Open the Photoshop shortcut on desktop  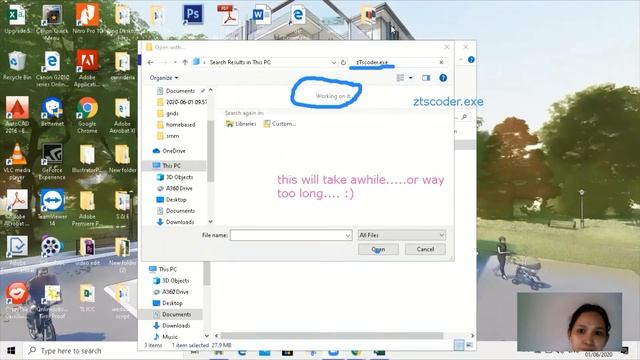tap(193, 14)
